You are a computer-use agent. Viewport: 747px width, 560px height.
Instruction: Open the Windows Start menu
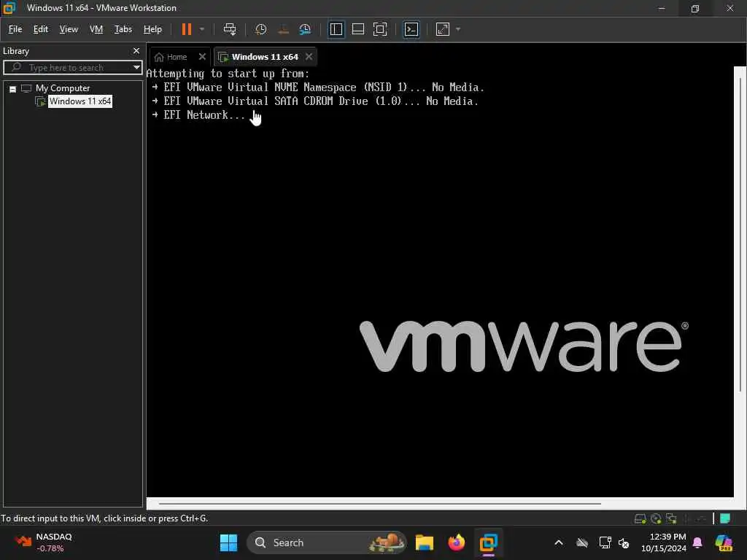(x=228, y=542)
